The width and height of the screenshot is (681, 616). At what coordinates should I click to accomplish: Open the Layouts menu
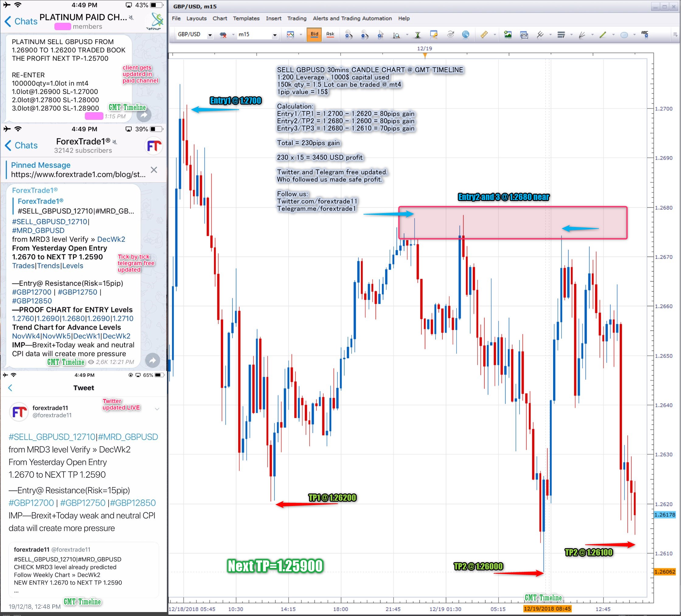tap(196, 18)
